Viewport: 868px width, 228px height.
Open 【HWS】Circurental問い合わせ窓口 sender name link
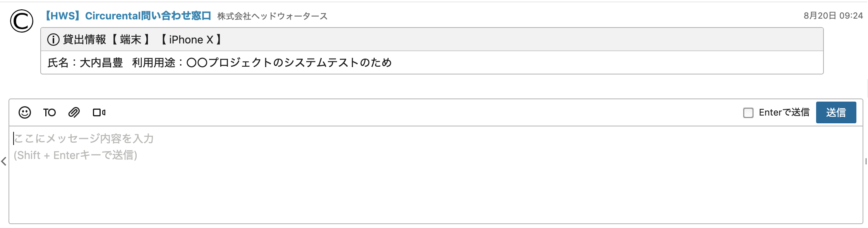127,16
